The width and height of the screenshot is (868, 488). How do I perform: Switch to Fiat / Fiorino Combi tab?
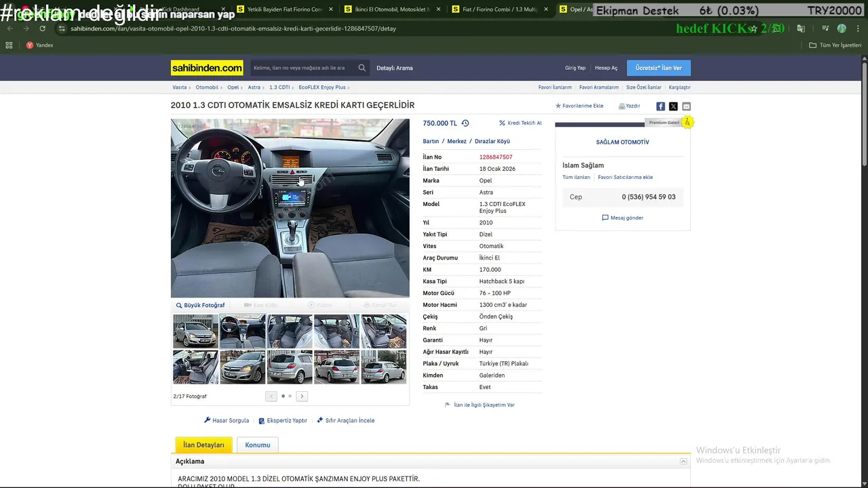(x=501, y=9)
